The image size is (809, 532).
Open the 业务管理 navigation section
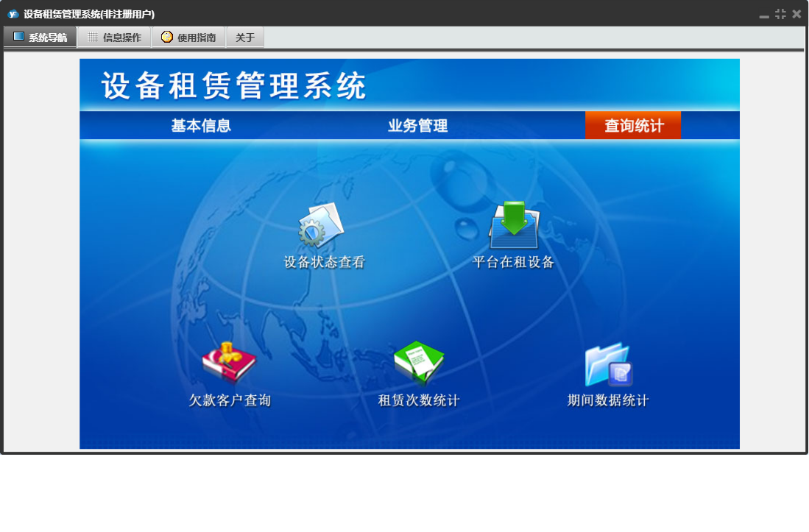pos(417,126)
